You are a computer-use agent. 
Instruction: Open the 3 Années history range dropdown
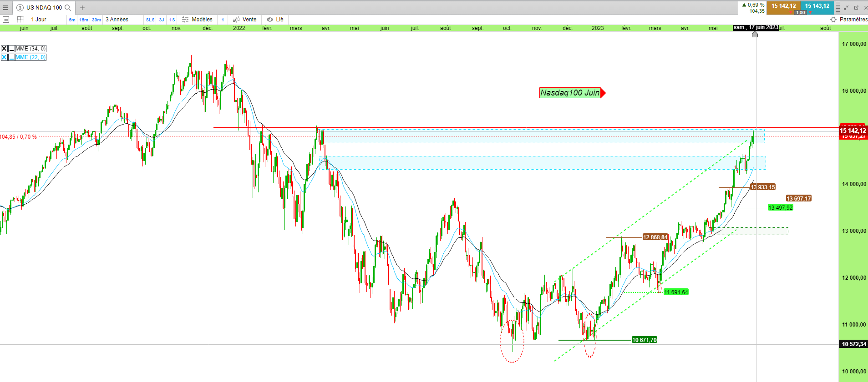point(117,20)
